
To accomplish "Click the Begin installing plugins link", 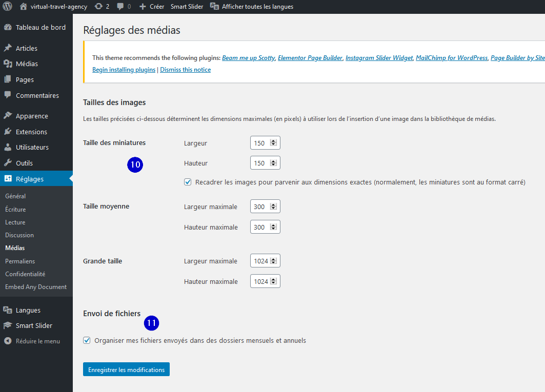I will click(124, 70).
